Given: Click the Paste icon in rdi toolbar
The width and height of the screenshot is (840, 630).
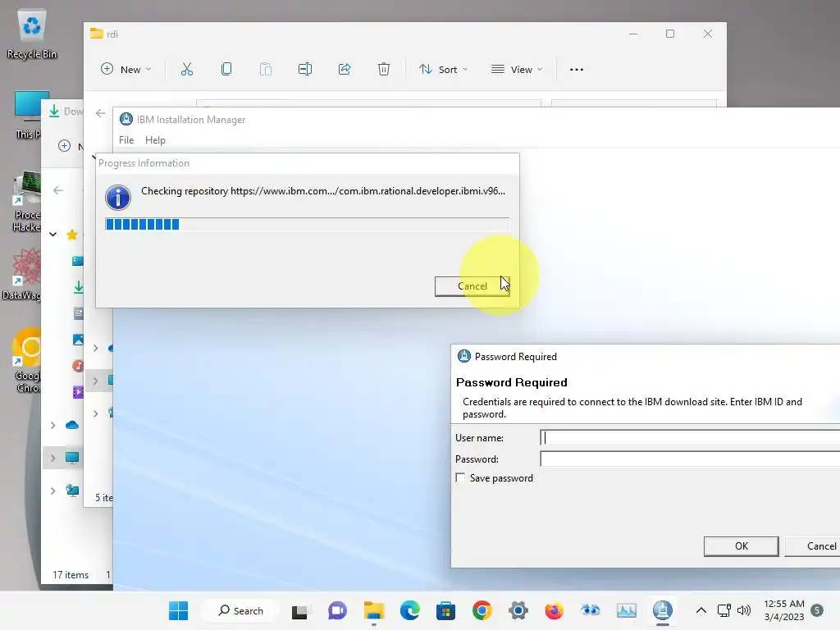Looking at the screenshot, I should click(x=266, y=69).
